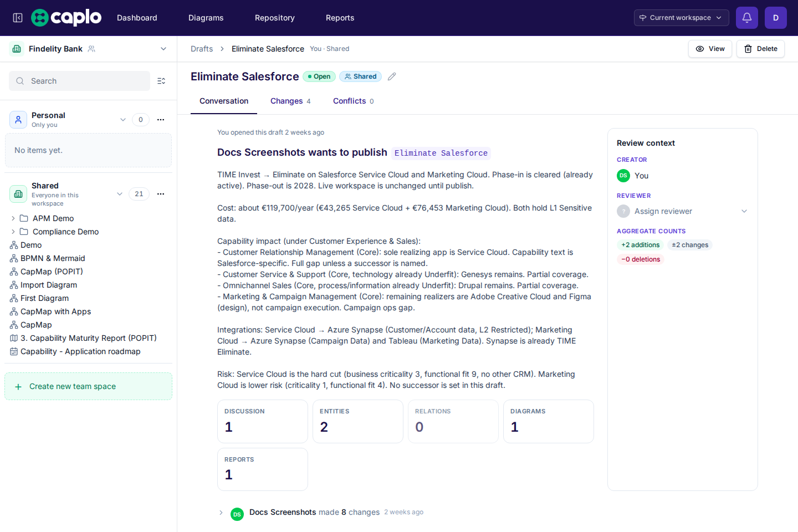Go to Repository

[275, 18]
